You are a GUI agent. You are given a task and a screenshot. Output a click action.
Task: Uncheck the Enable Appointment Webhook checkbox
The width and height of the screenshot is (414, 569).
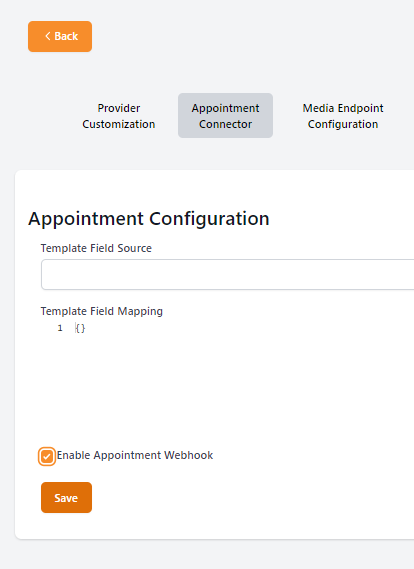(x=47, y=456)
